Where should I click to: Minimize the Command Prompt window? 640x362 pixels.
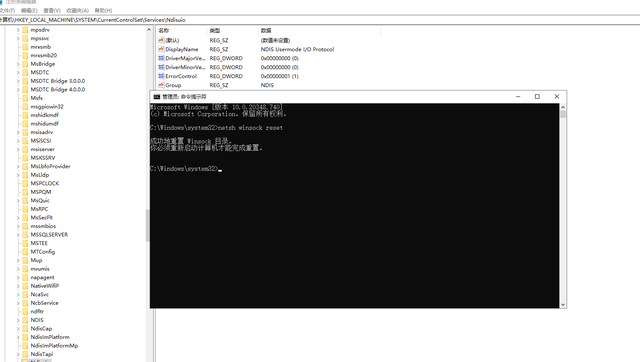518,97
